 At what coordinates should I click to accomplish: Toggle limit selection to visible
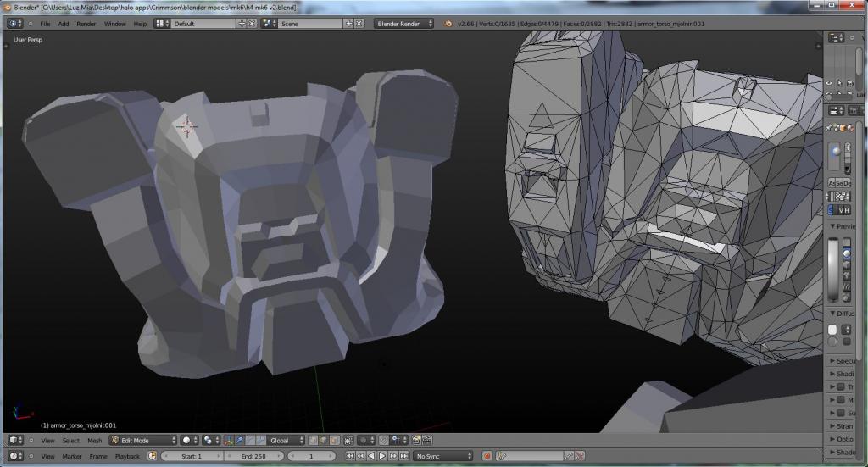click(x=348, y=441)
